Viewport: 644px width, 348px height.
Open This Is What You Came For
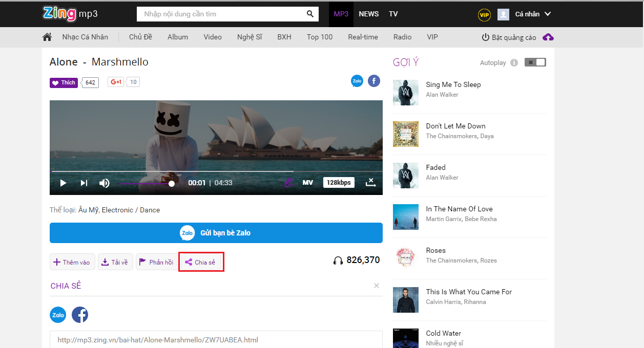[x=469, y=292]
